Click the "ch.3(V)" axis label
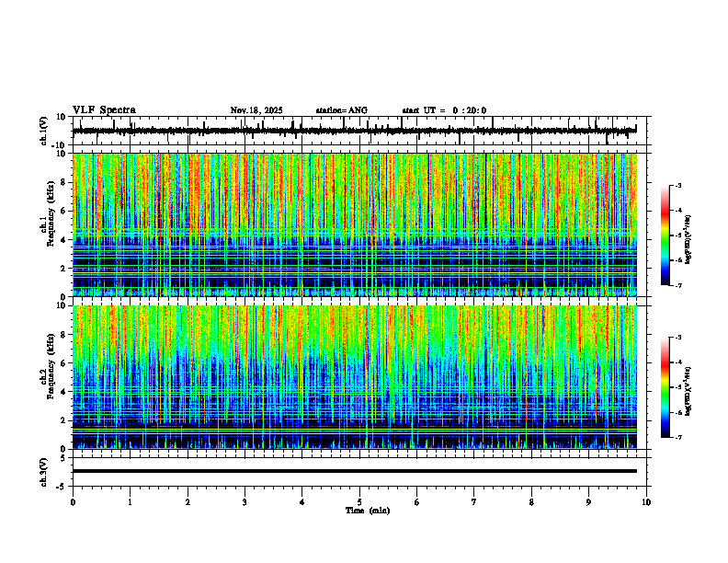The height and width of the screenshot is (563, 728). tap(44, 473)
